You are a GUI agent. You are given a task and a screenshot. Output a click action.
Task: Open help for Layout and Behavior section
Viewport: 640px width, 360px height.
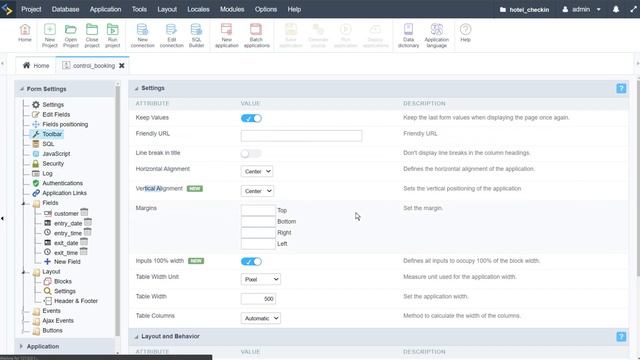[621, 337]
